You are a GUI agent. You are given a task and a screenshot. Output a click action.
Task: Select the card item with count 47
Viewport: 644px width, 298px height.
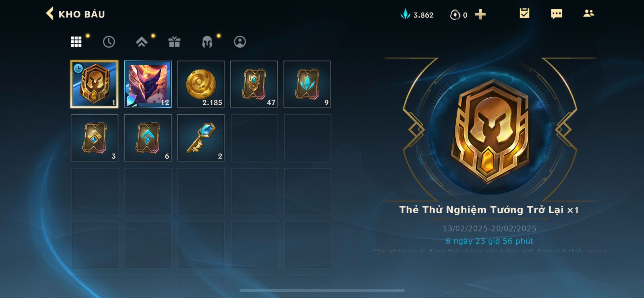(254, 84)
